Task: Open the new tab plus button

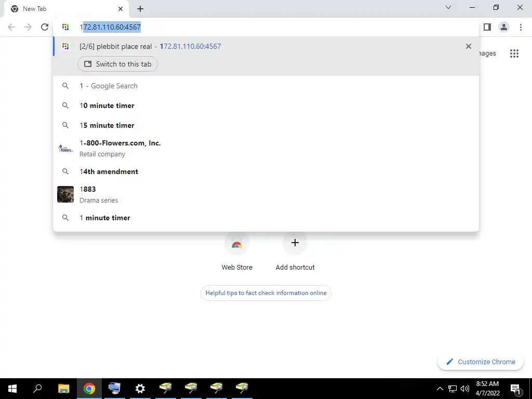Action: (x=140, y=9)
